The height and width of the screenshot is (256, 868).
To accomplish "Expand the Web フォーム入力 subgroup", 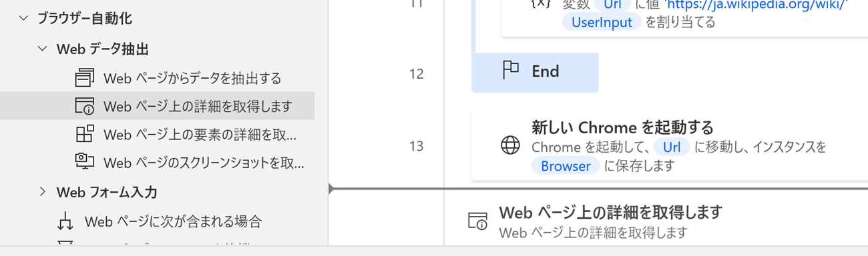I will (x=43, y=192).
